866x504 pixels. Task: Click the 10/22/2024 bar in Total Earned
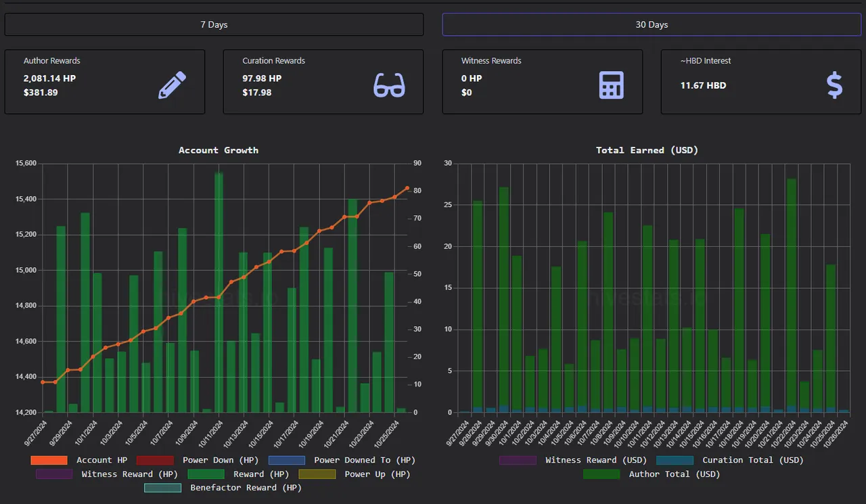click(792, 295)
